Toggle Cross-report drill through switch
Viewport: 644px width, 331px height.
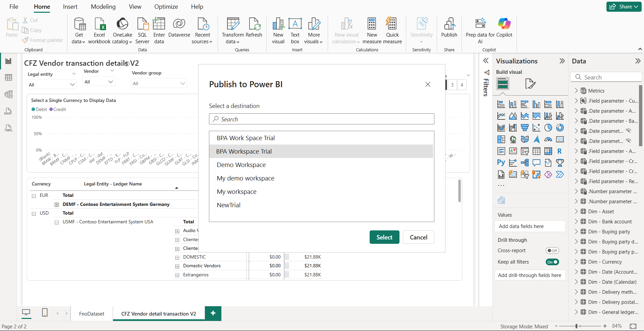pos(552,251)
